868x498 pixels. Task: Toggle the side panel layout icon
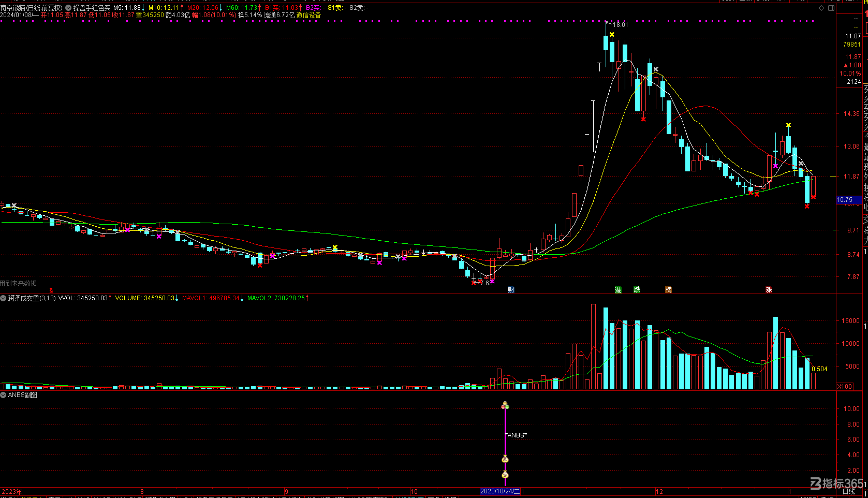pos(831,8)
